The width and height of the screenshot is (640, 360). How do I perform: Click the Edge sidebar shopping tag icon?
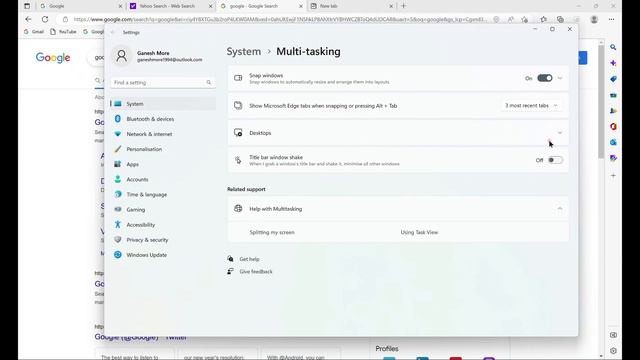613,79
